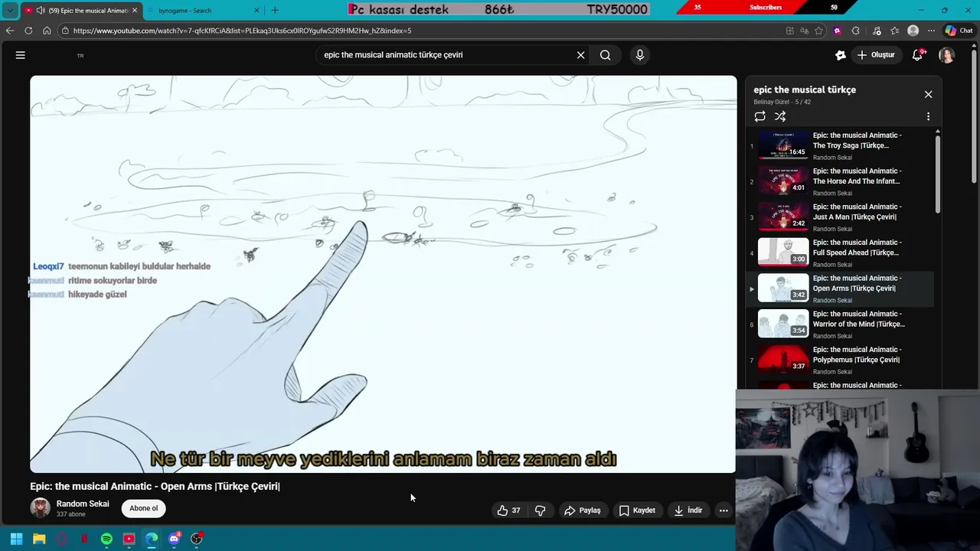Viewport: 980px width, 551px height.
Task: Click the browser address bar URL
Action: pos(242,31)
